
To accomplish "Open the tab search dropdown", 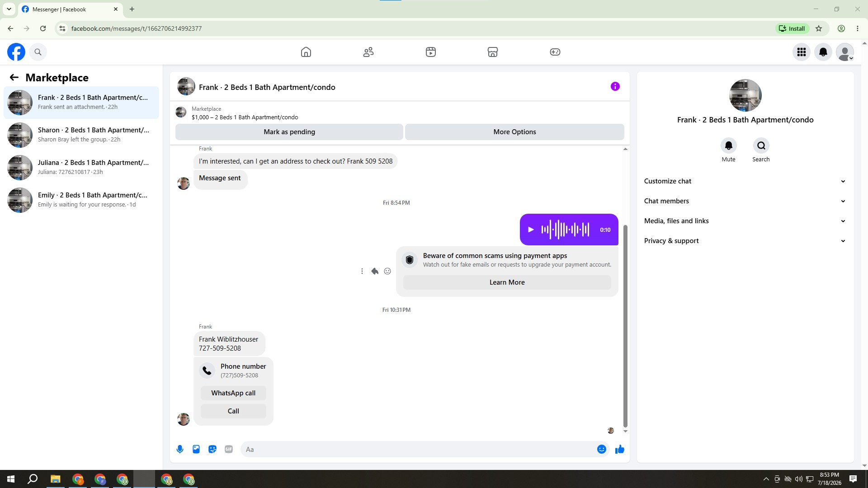I will point(9,9).
